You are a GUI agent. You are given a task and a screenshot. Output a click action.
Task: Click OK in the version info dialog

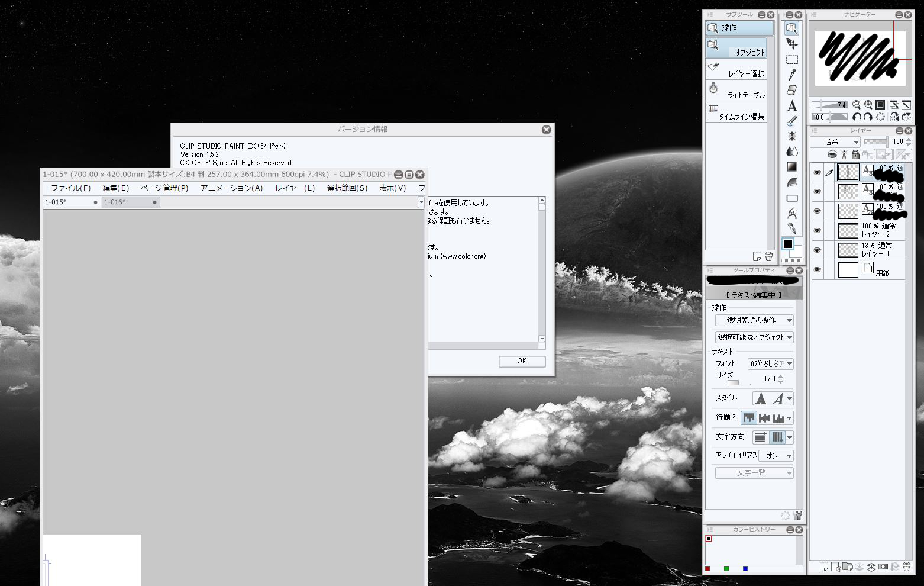tap(521, 361)
